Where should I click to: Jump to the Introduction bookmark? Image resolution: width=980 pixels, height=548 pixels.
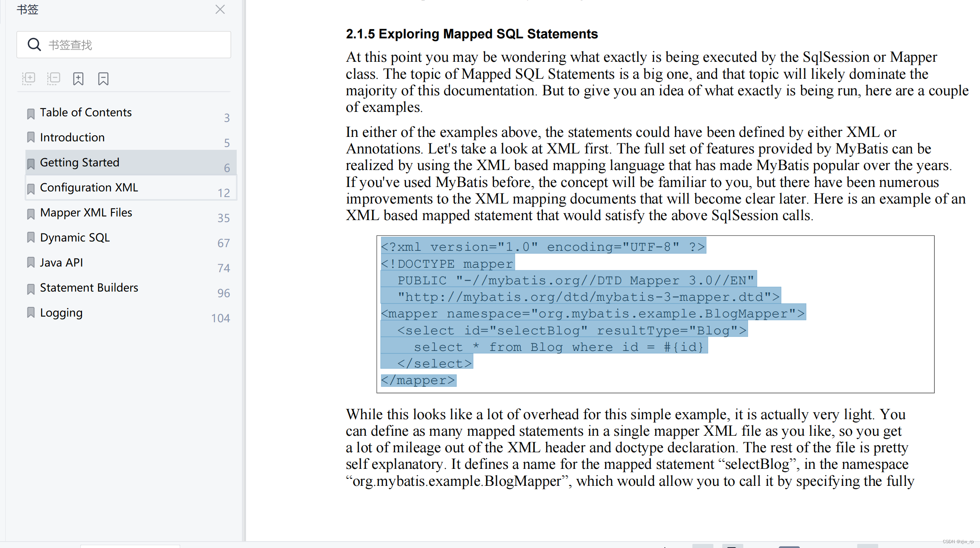tap(72, 137)
